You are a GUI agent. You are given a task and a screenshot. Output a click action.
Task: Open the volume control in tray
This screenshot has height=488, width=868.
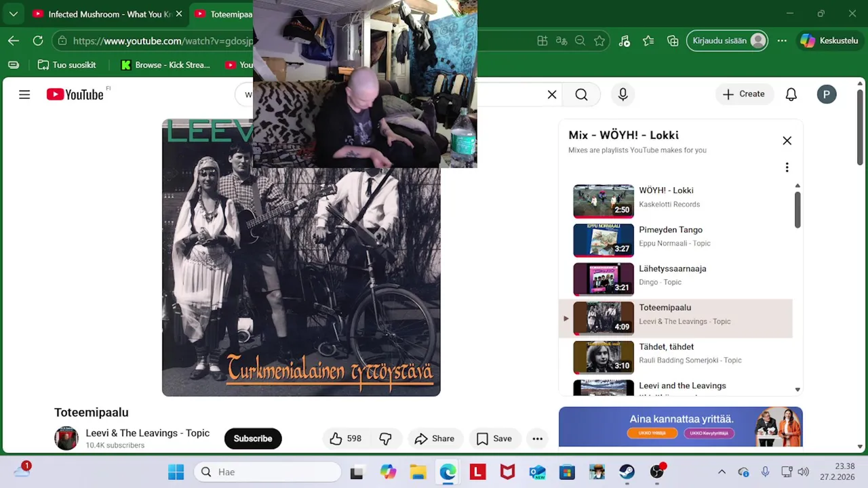804,472
